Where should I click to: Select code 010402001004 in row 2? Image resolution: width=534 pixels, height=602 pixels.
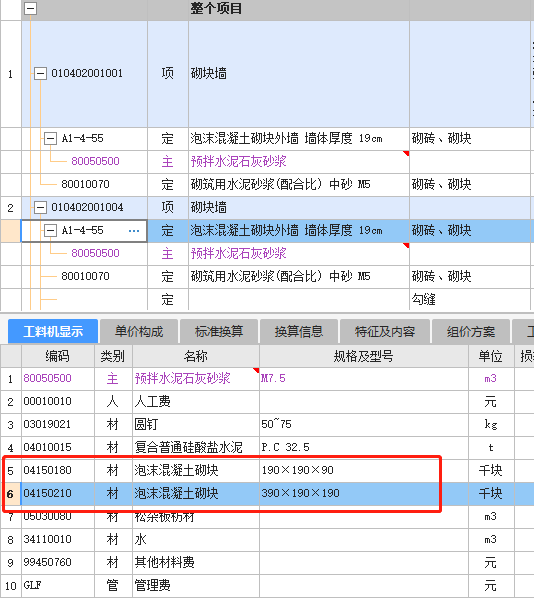tap(87, 207)
